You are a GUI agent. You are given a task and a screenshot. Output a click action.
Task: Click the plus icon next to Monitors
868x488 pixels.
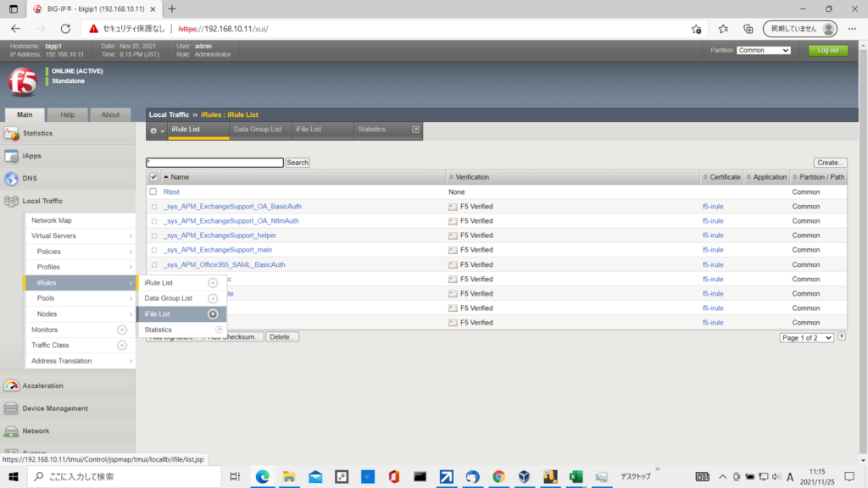[121, 330]
